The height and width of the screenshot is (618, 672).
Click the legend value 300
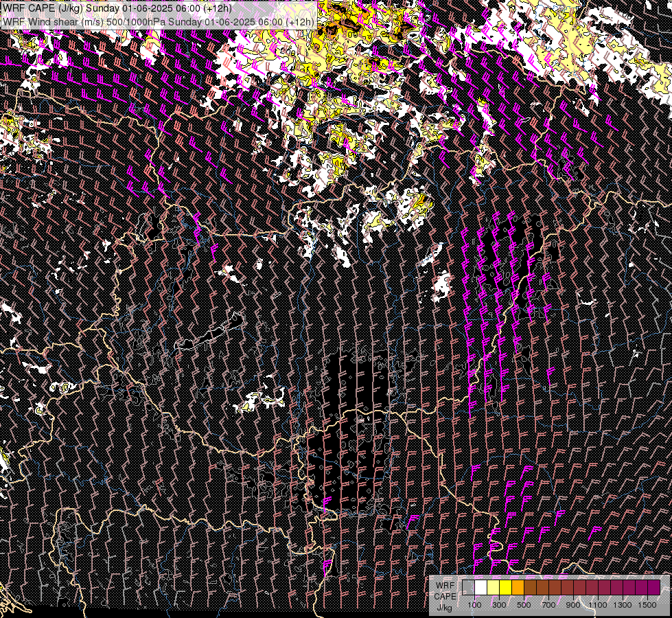(x=499, y=605)
